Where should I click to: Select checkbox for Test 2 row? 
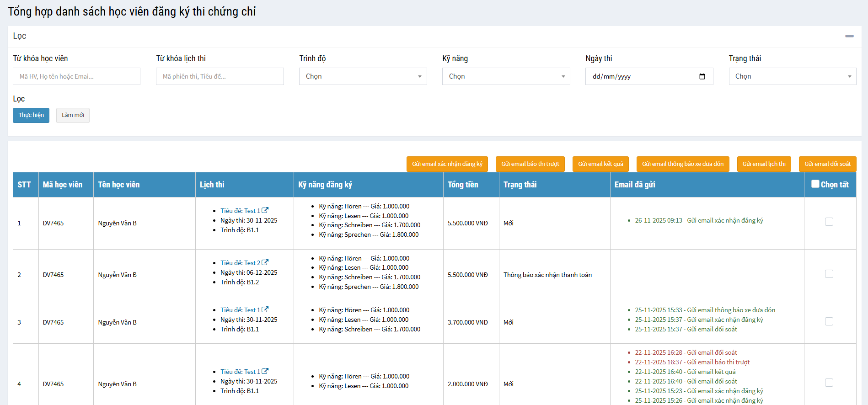[x=829, y=274]
